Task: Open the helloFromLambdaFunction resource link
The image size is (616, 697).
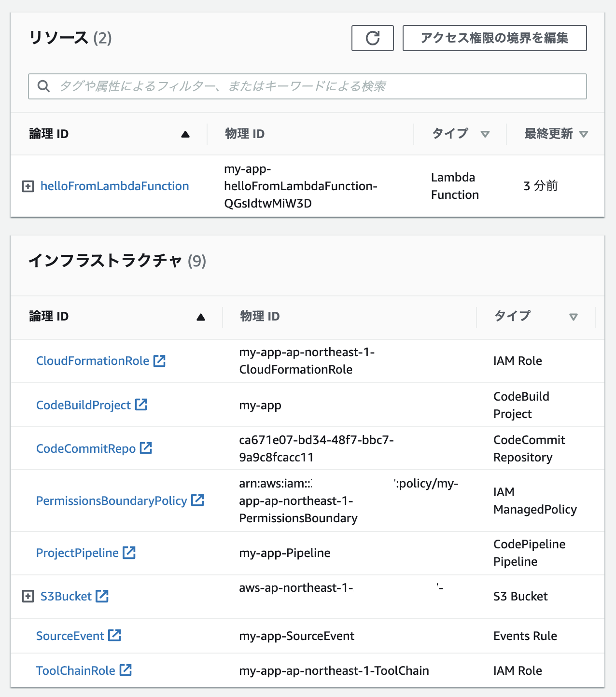Action: tap(115, 186)
